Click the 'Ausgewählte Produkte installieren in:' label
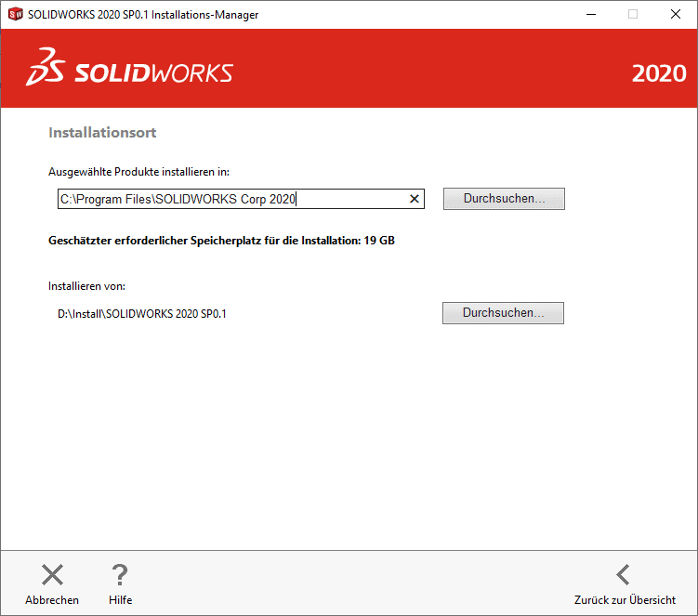Screen dimensions: 698x616 (138, 172)
